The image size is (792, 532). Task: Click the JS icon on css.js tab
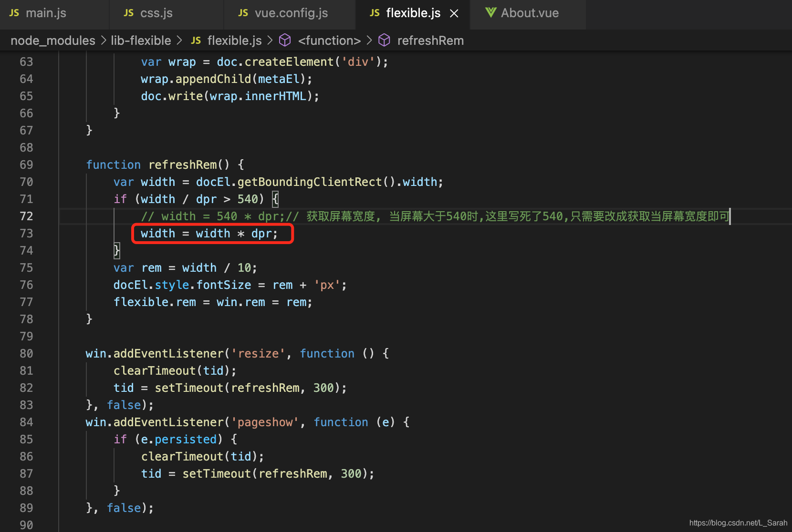(129, 13)
